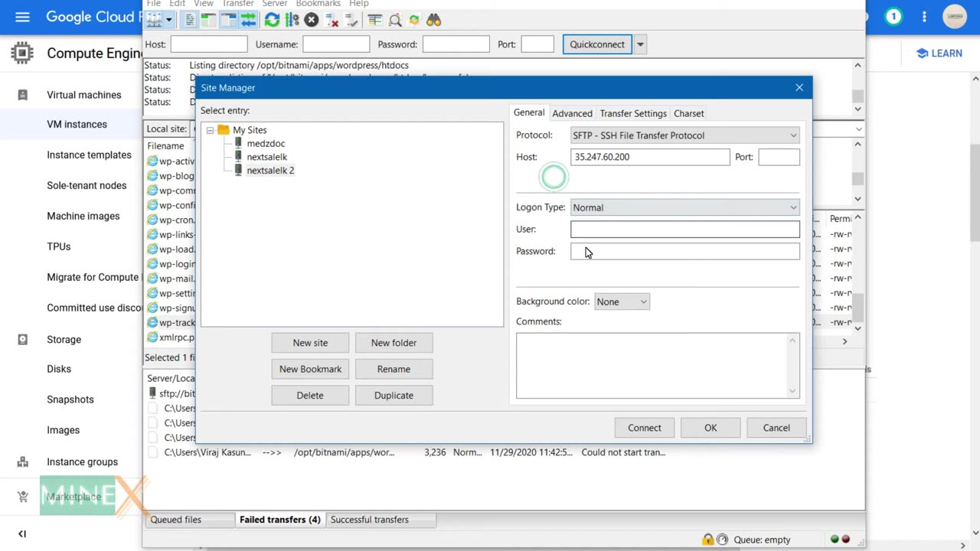This screenshot has width=980, height=551.
Task: Toggle the synchronized browsing icon
Action: (414, 20)
